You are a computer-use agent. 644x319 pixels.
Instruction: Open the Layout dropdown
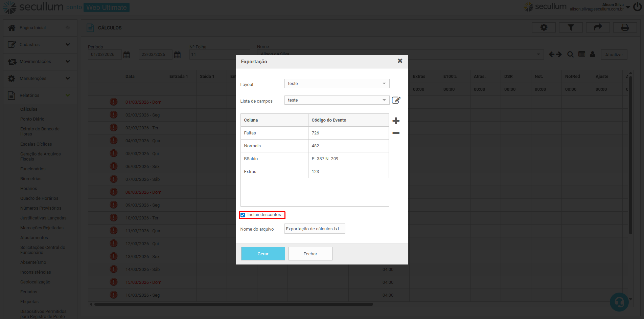pyautogui.click(x=337, y=84)
